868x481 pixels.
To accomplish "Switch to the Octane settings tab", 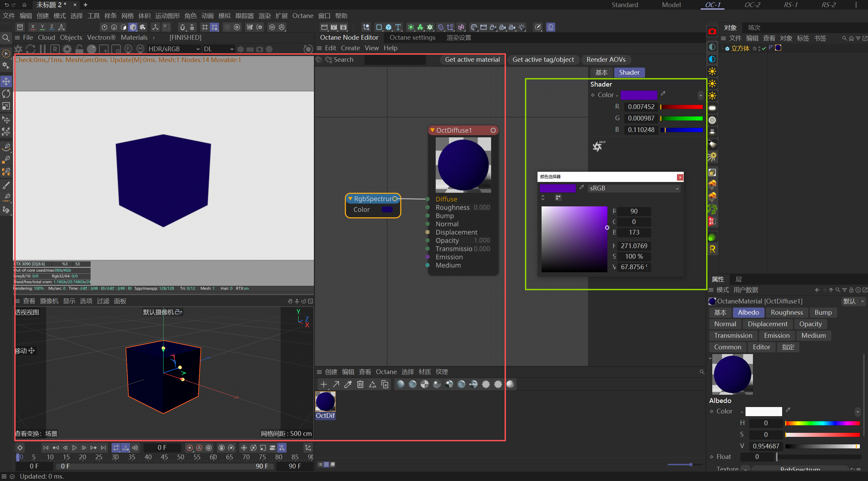I will pos(412,38).
